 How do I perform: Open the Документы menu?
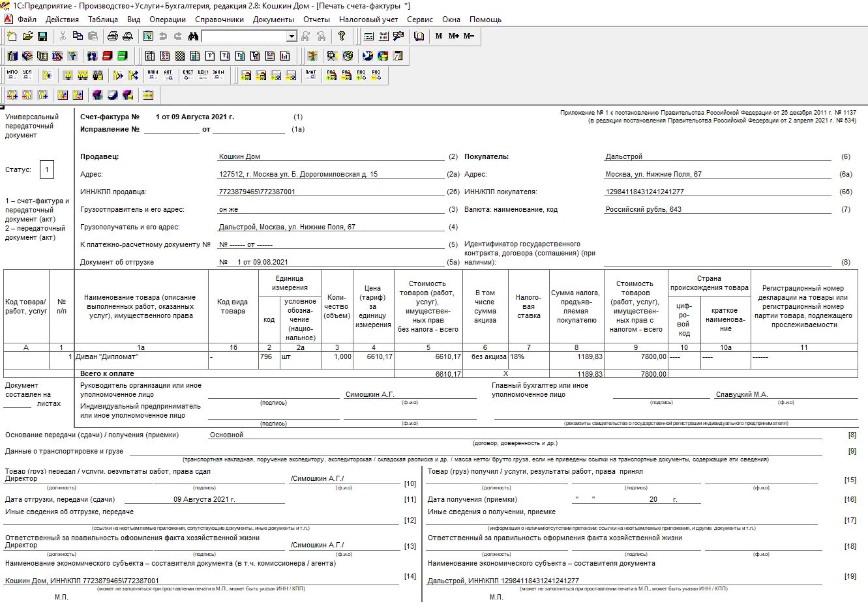[x=273, y=20]
